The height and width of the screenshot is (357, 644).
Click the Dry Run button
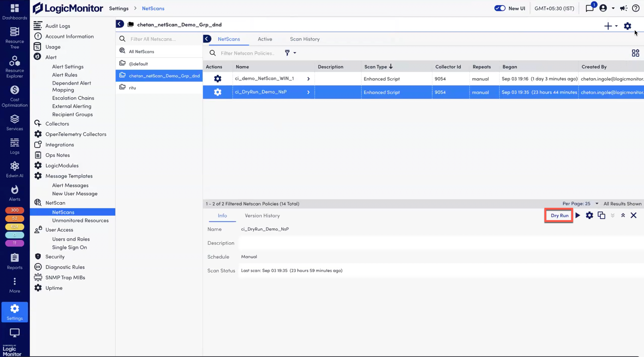[x=559, y=215]
